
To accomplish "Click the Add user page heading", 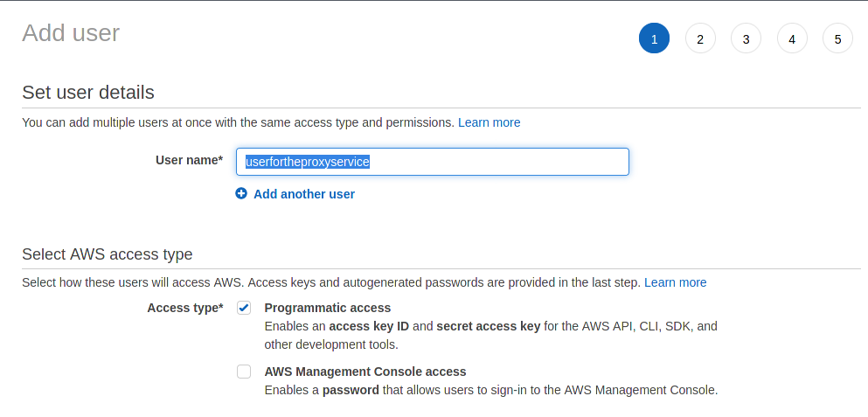I will tap(71, 33).
